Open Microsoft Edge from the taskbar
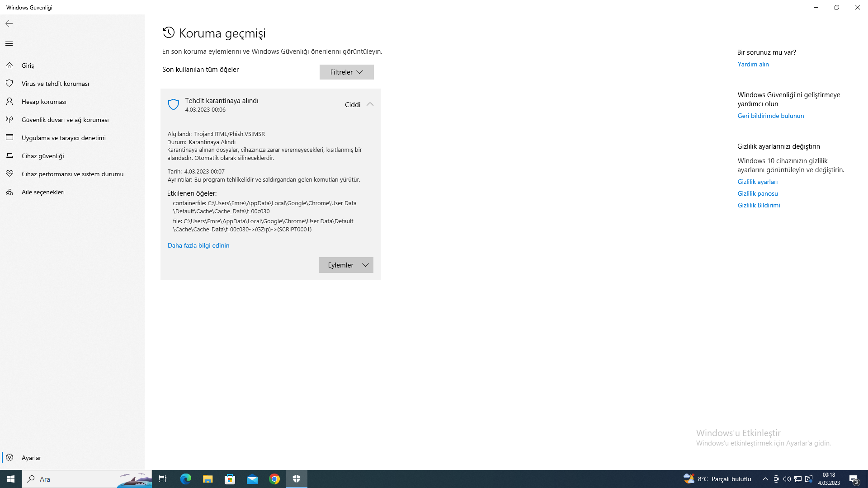The image size is (868, 488). pyautogui.click(x=185, y=479)
